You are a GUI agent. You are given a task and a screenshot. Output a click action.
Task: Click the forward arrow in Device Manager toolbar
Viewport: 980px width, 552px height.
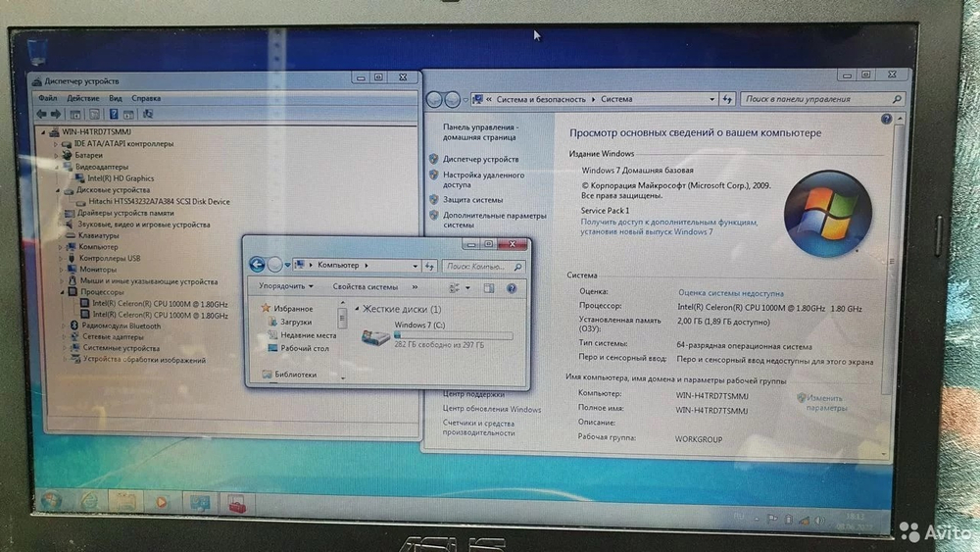click(x=56, y=114)
